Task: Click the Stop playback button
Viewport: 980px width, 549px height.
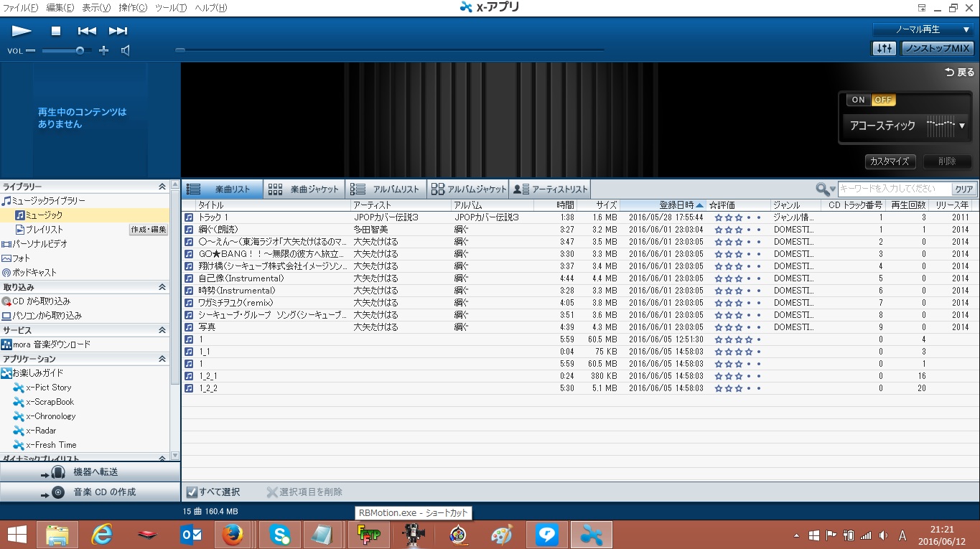Action: coord(56,31)
